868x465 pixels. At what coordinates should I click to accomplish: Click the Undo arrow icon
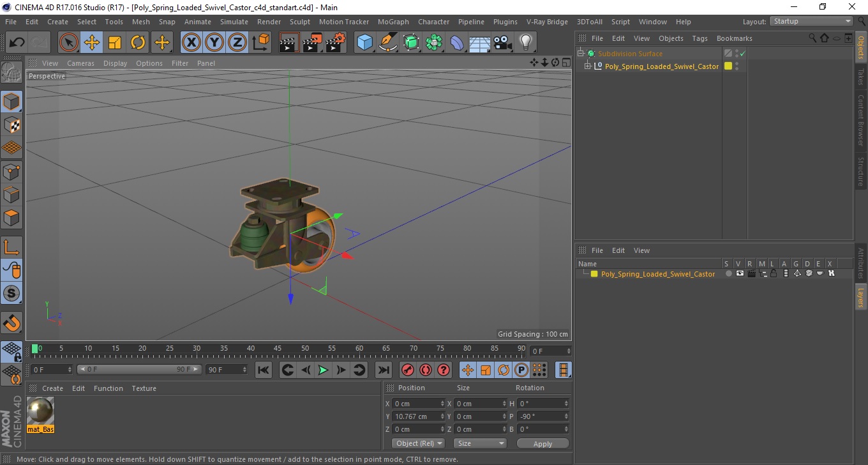17,43
